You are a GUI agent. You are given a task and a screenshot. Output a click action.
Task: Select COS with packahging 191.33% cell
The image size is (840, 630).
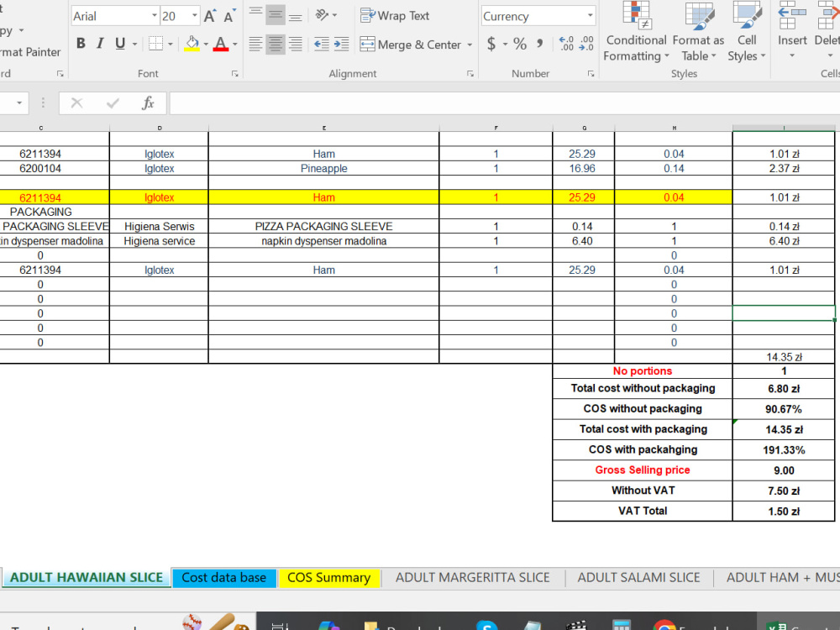(783, 450)
